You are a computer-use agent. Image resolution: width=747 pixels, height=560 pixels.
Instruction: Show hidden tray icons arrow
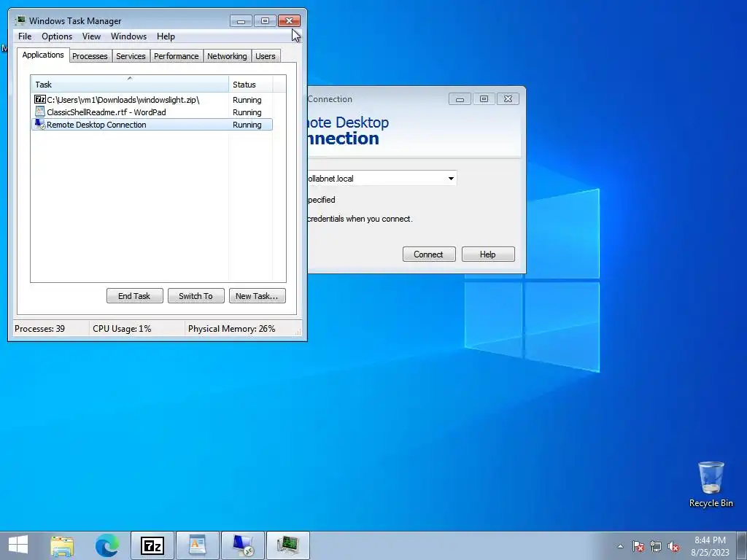point(620,546)
